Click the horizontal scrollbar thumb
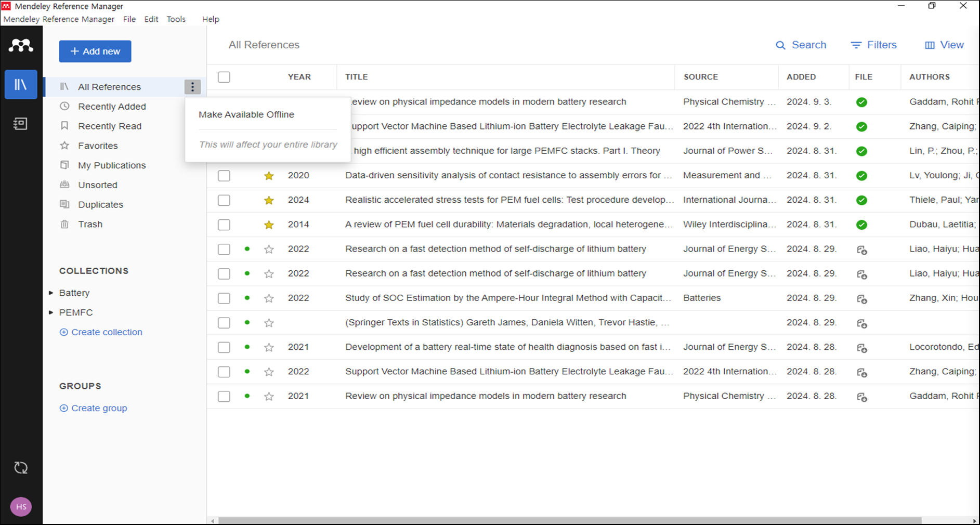 click(x=570, y=520)
